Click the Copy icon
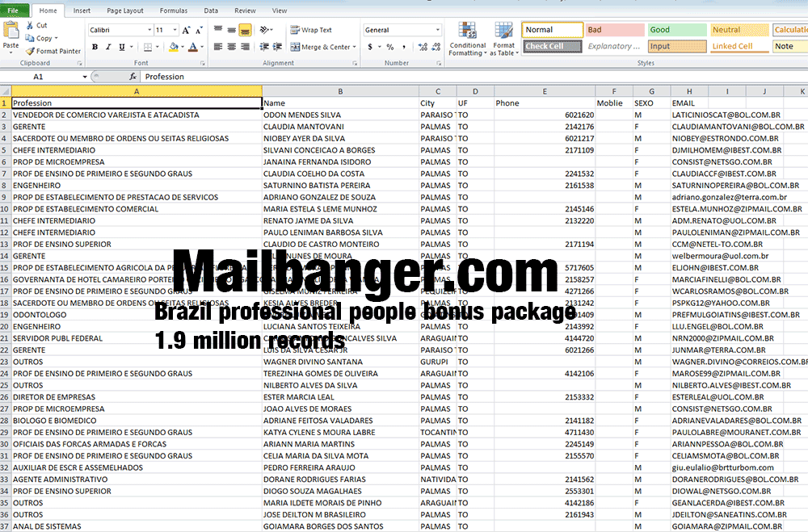This screenshot has height=532, width=808. pos(30,38)
